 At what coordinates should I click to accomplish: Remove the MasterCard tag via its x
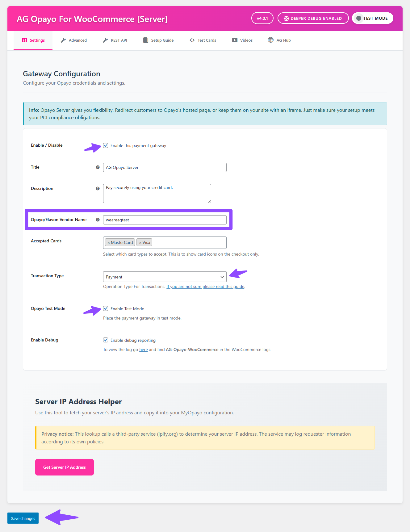tap(109, 243)
